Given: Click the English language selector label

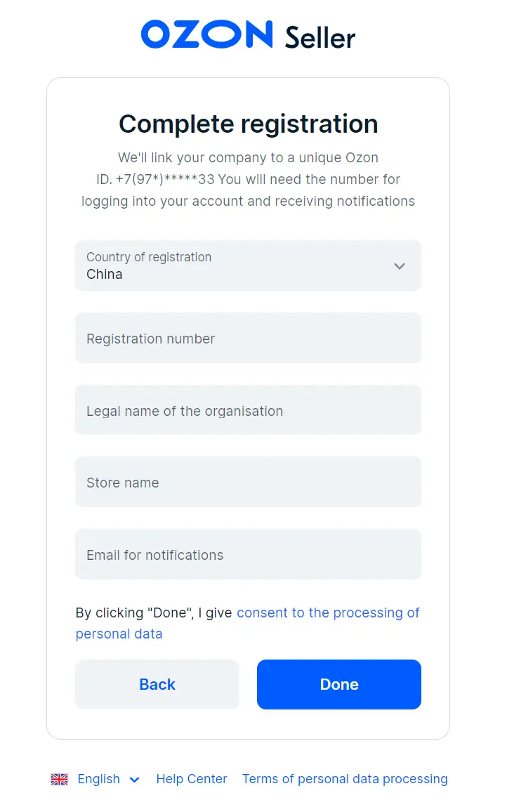Looking at the screenshot, I should point(98,779).
